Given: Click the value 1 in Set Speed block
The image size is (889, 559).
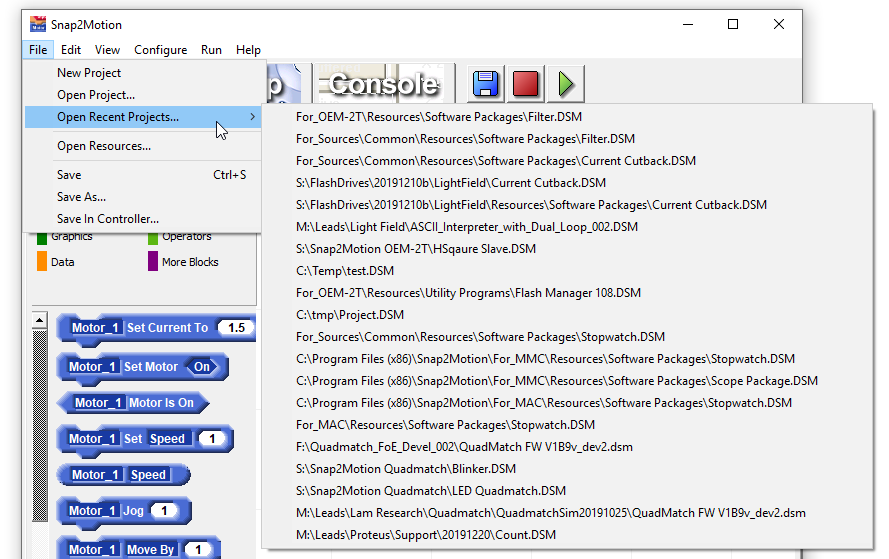Looking at the screenshot, I should pyautogui.click(x=213, y=439).
